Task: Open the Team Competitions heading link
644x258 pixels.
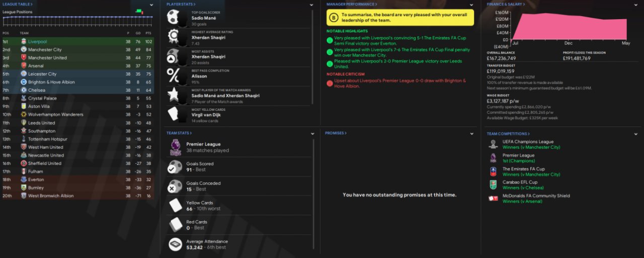Action: (x=508, y=134)
